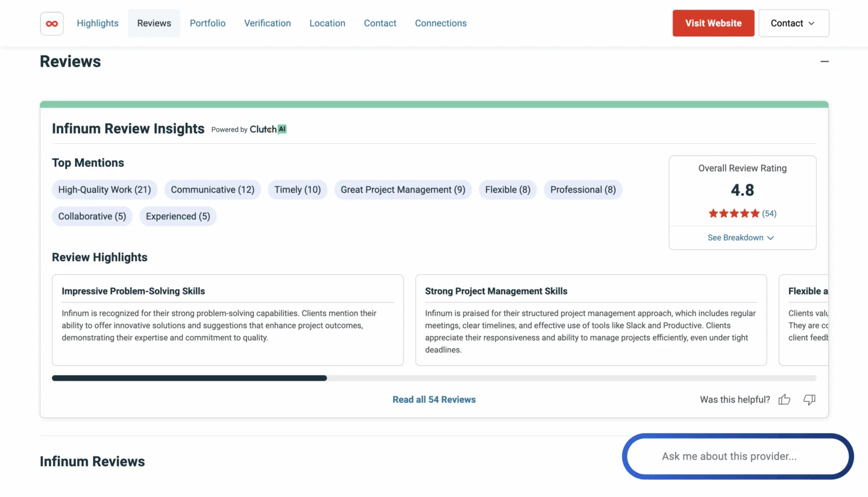Screen dimensions: 868x497
Task: Select the Timely (10) mention chip
Action: (x=298, y=190)
